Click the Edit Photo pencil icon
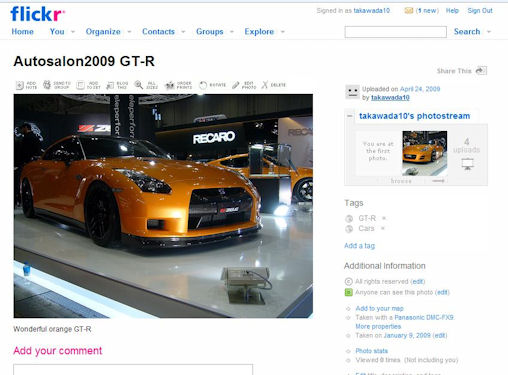The height and width of the screenshot is (375, 508). tap(235, 85)
